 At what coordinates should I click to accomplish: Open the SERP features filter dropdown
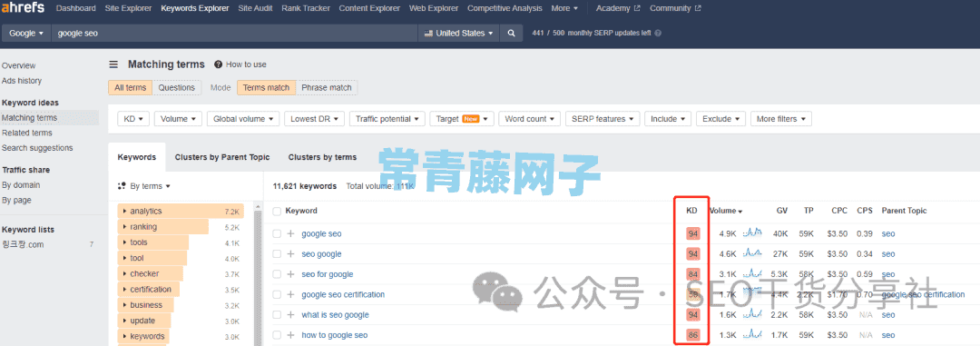click(603, 119)
